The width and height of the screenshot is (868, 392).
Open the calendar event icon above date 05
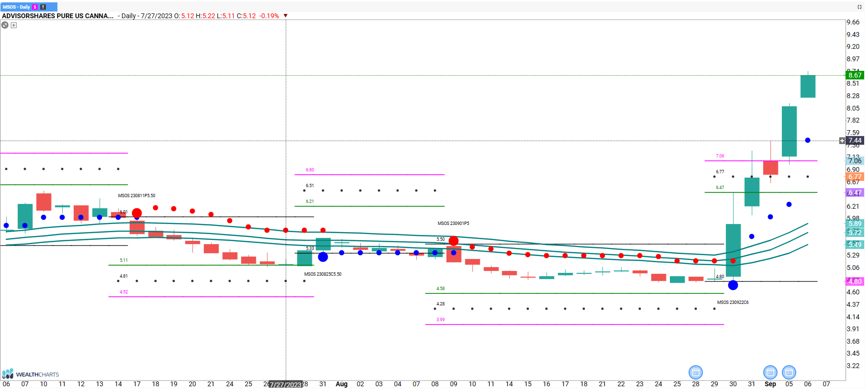point(789,372)
